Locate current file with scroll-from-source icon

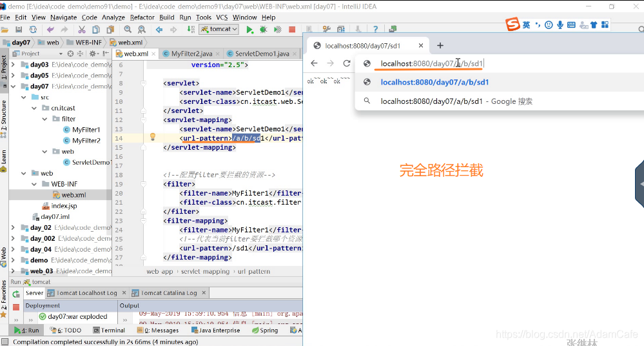pyautogui.click(x=71, y=54)
